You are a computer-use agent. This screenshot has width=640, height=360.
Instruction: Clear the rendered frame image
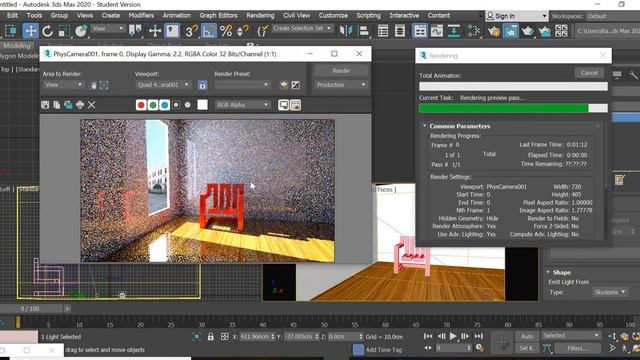(92, 105)
